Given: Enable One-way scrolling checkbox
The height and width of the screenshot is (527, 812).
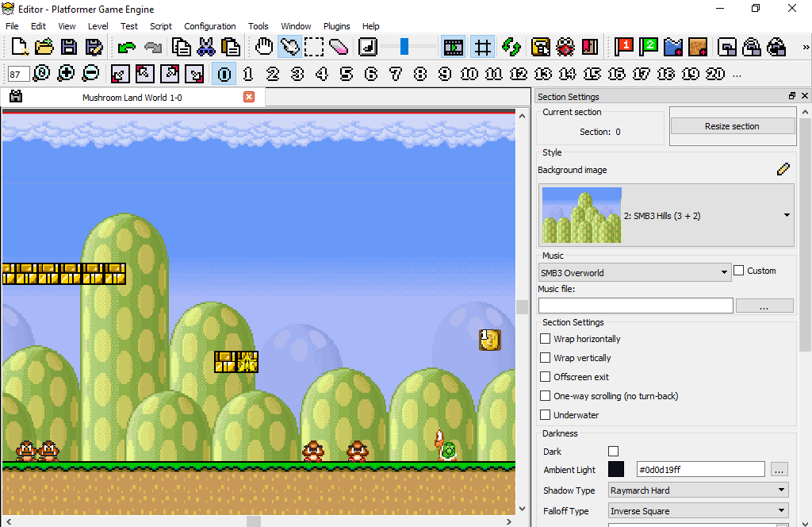Looking at the screenshot, I should [546, 396].
